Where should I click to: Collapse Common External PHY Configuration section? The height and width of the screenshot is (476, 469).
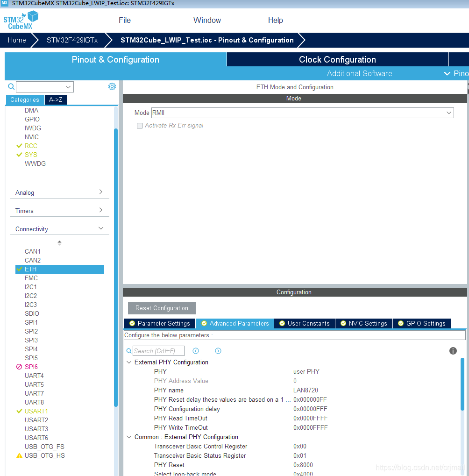[x=129, y=437]
